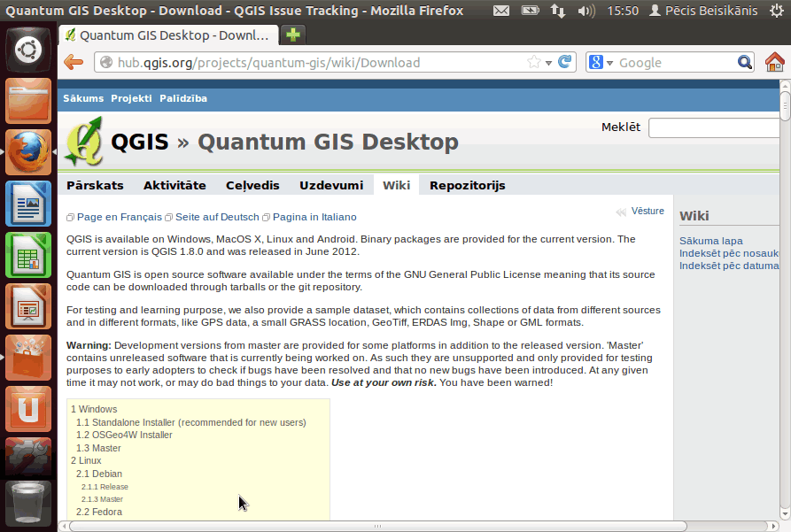791x532 pixels.
Task: Launch LibreOffice Calc from the dock
Action: point(28,255)
